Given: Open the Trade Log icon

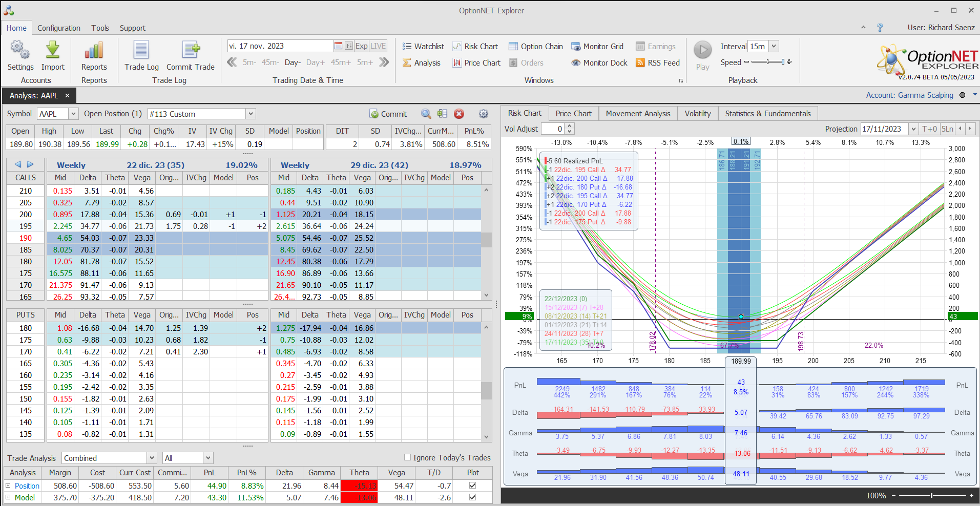Looking at the screenshot, I should [141, 50].
